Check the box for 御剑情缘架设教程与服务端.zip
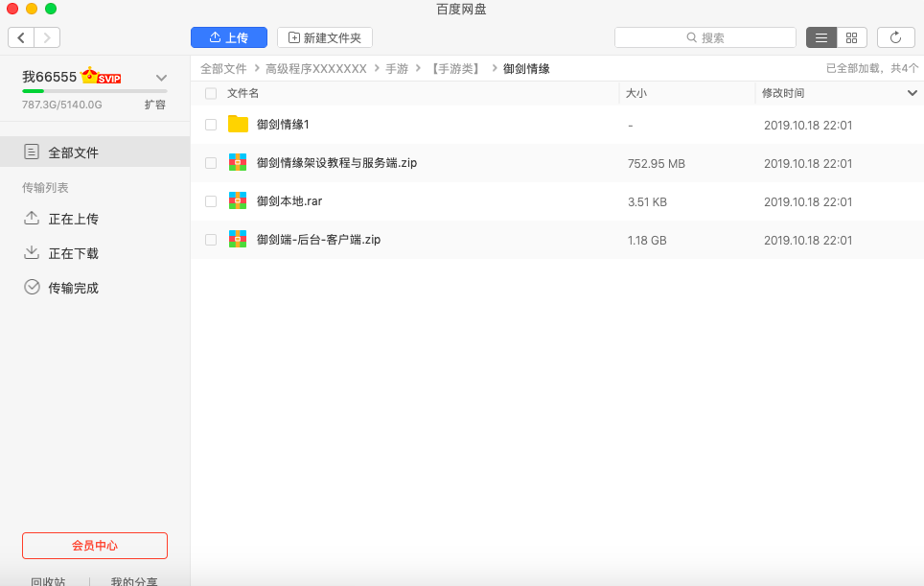 [x=211, y=163]
